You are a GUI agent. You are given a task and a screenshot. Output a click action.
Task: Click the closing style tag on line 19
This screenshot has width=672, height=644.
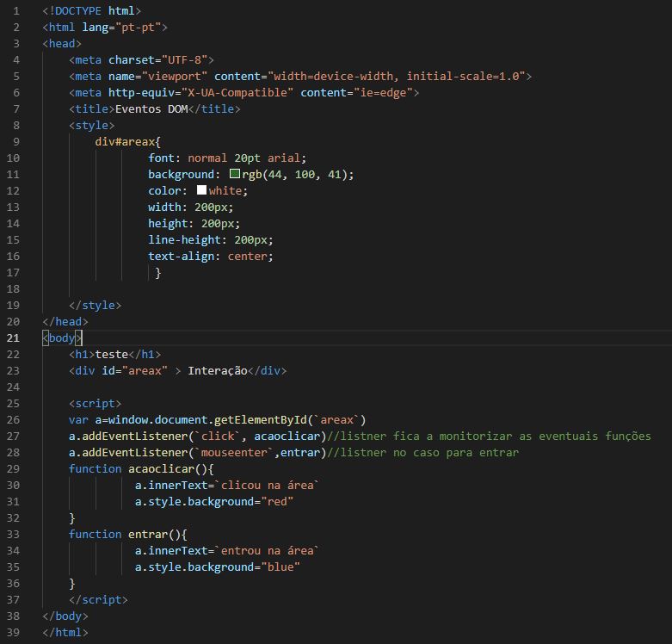(96, 306)
